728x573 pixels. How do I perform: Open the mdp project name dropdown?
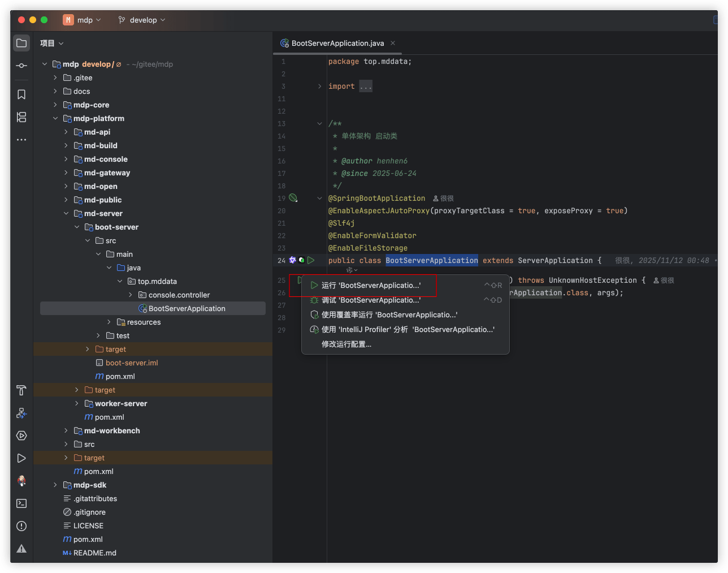coord(83,20)
